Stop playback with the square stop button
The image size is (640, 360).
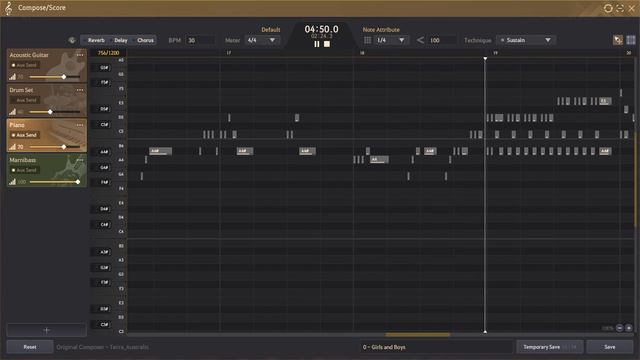pyautogui.click(x=327, y=44)
